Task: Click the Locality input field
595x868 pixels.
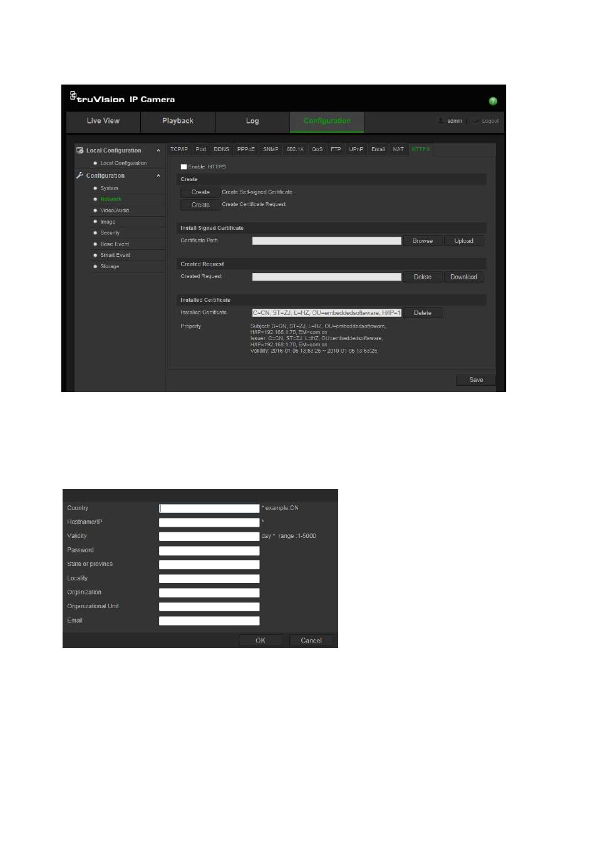Action: 209,579
